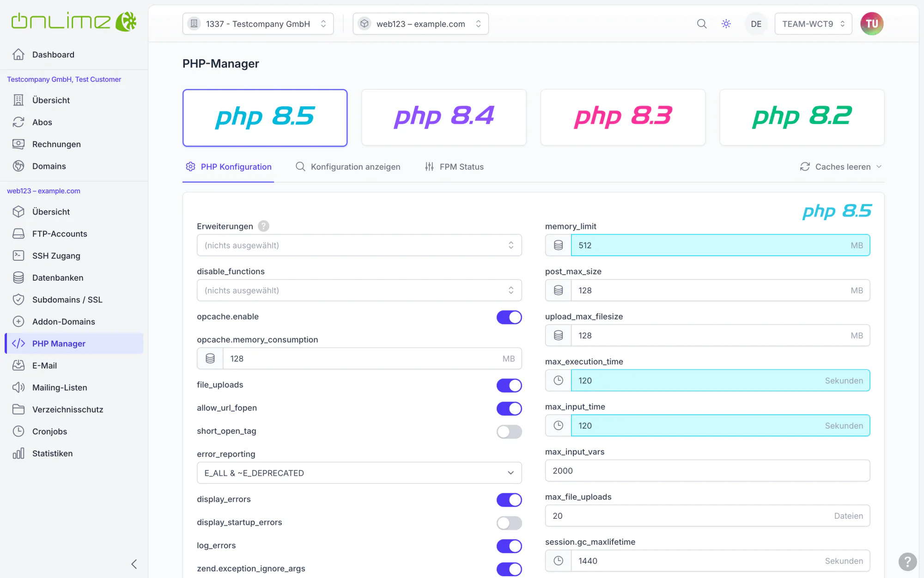
Task: Open Testcompany GmbH, Test Customer link
Action: [x=64, y=80]
